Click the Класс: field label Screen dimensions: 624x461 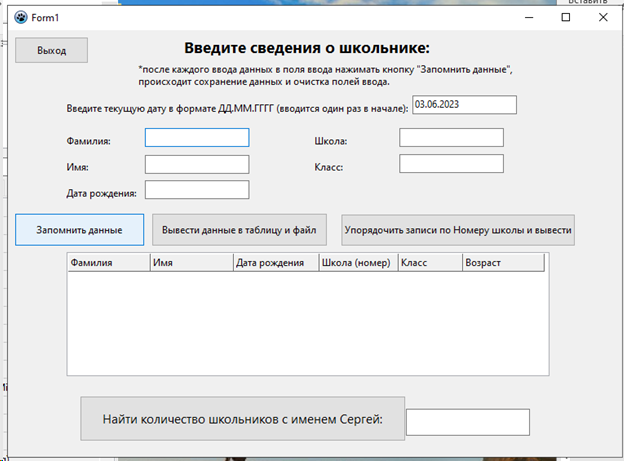coord(329,167)
